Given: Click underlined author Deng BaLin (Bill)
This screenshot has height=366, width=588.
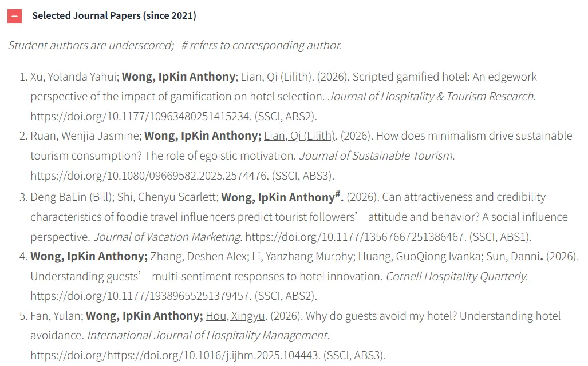Looking at the screenshot, I should tap(71, 197).
